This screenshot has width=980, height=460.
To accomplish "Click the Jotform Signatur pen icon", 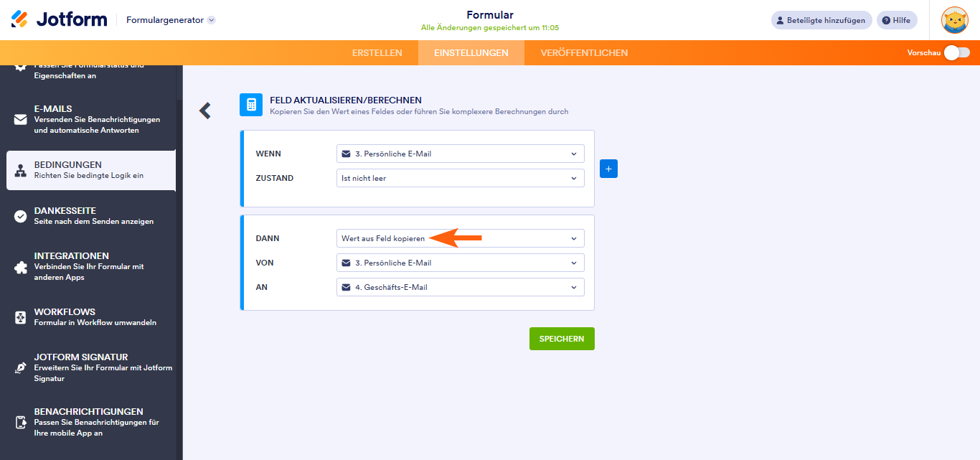I will (x=21, y=367).
